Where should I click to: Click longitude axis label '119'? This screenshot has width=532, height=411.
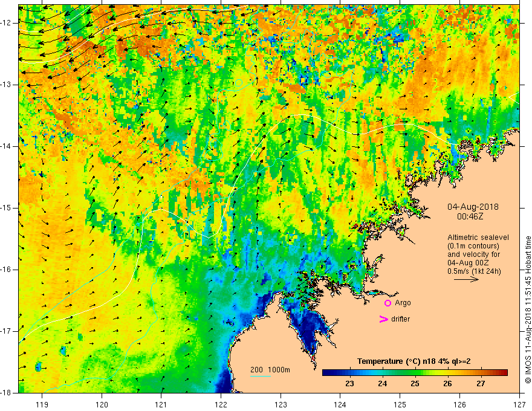(x=42, y=404)
